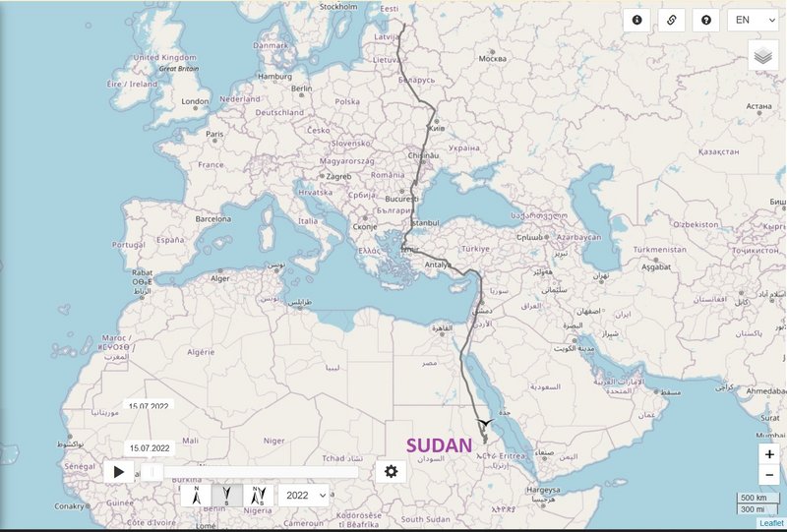Open the 2022 year dropdown
The width and height of the screenshot is (787, 532).
(x=304, y=496)
